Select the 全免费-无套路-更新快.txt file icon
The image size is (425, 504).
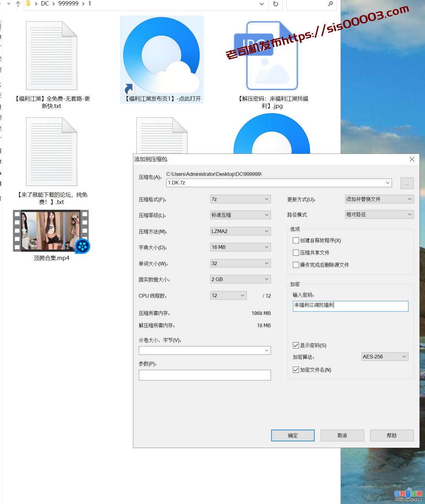[52, 56]
